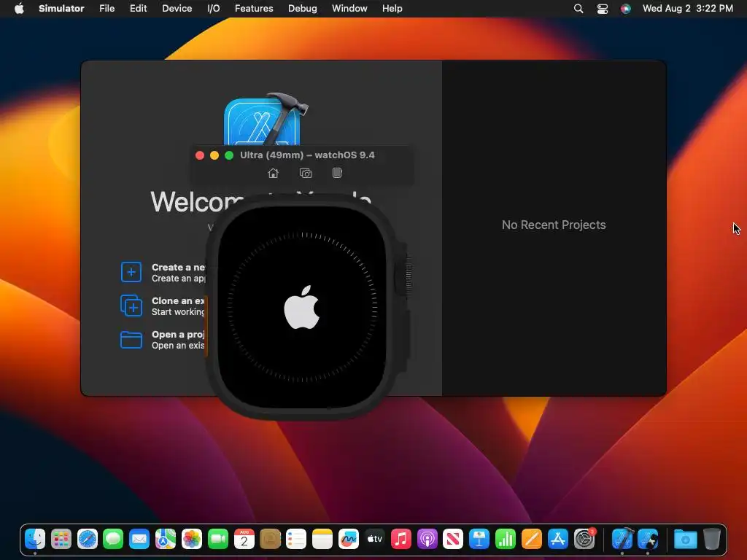Launch Keynote from the Dock
This screenshot has width=747, height=560.
pos(479,539)
